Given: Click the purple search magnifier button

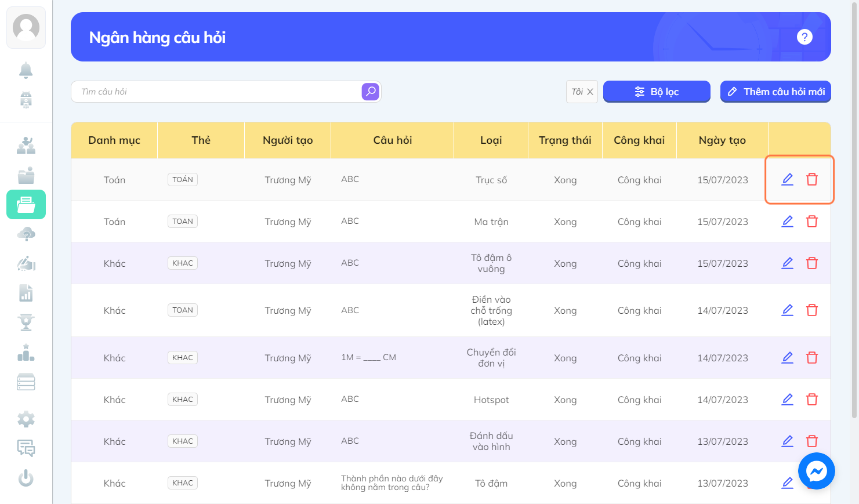Looking at the screenshot, I should (x=370, y=92).
